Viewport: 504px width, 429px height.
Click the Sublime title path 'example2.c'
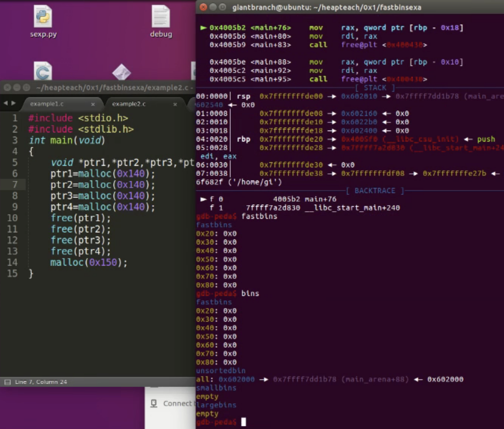pyautogui.click(x=168, y=88)
